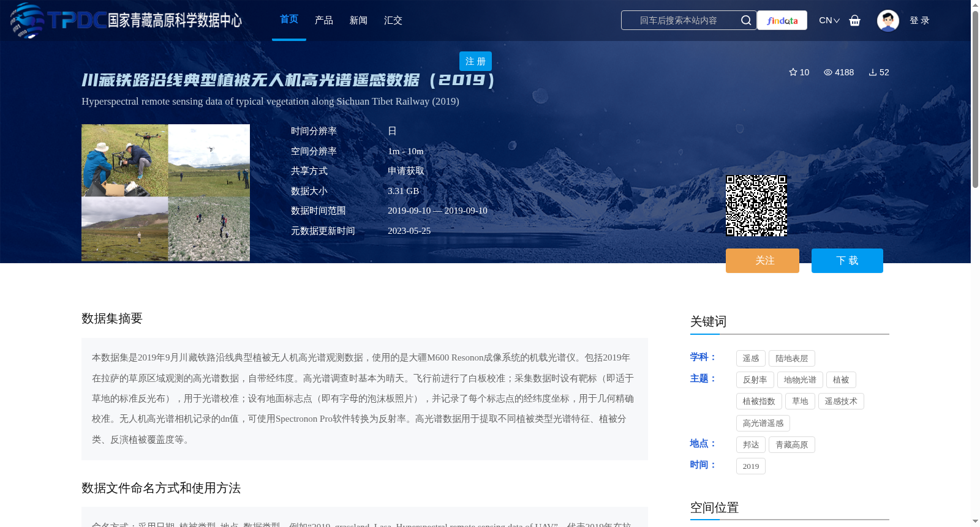Click the 登录 login link
The width and height of the screenshot is (980, 527).
(919, 20)
